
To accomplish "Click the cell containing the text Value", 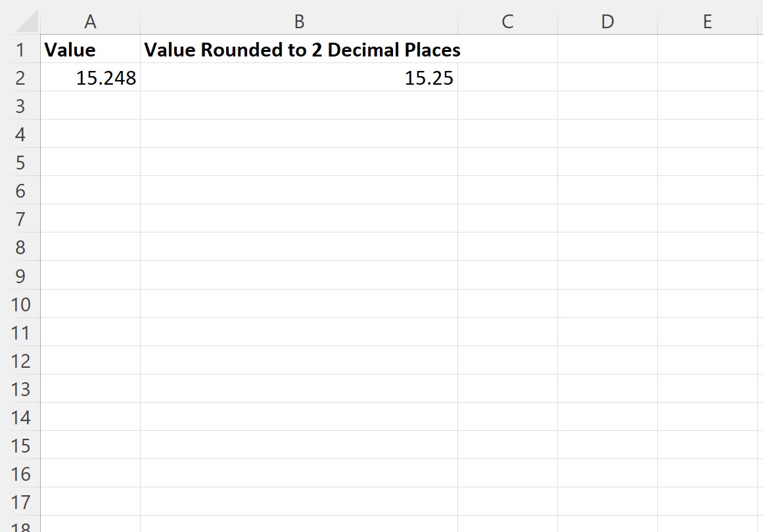I will (x=90, y=49).
